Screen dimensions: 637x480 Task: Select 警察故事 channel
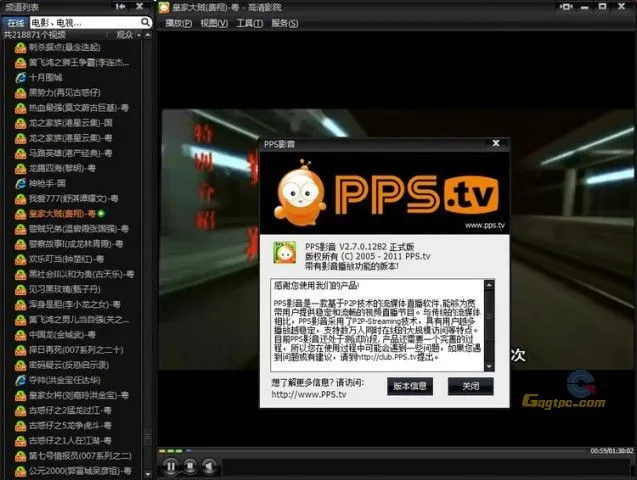tap(76, 244)
